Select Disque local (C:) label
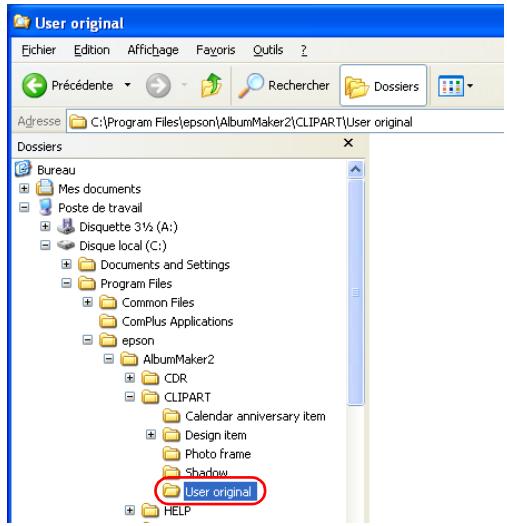507x526 pixels. tap(123, 246)
